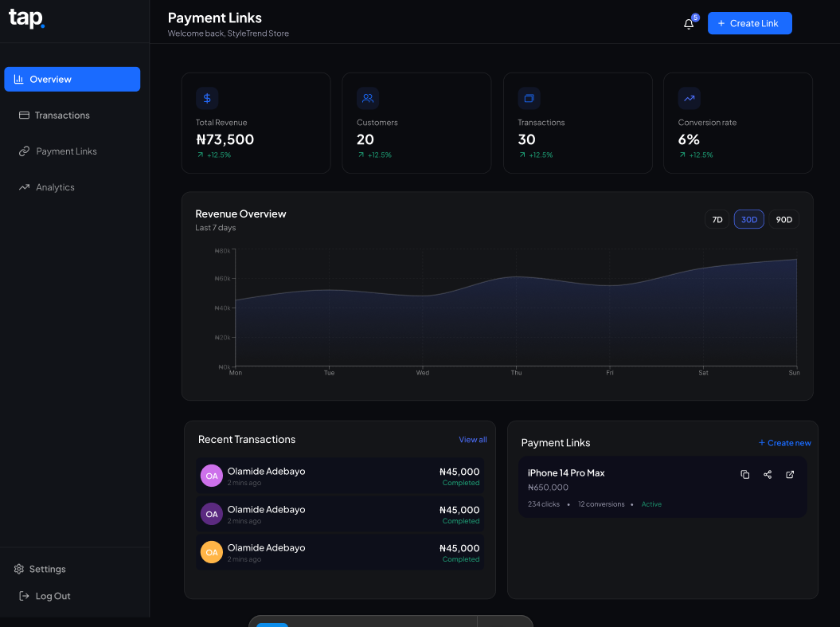Select the 7D range
This screenshot has width=840, height=627.
[717, 220]
